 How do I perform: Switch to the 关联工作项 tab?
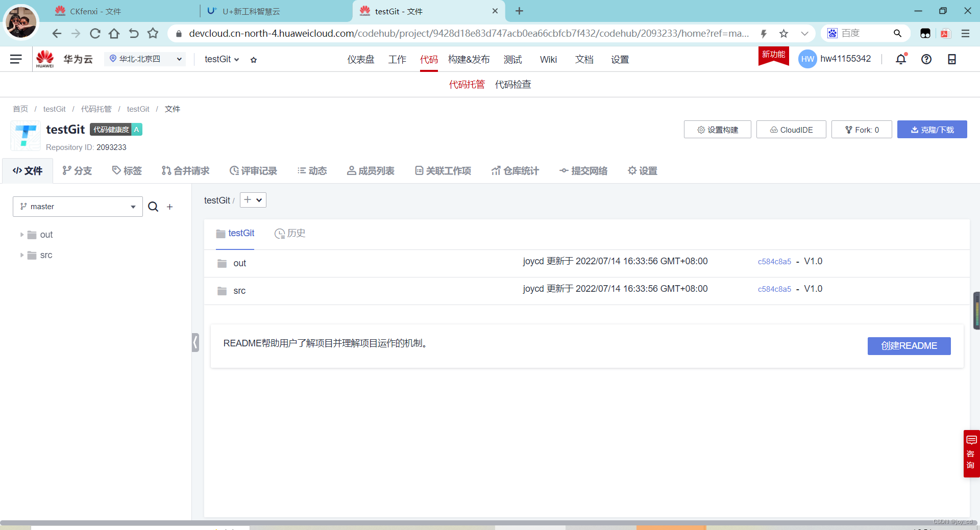443,171
